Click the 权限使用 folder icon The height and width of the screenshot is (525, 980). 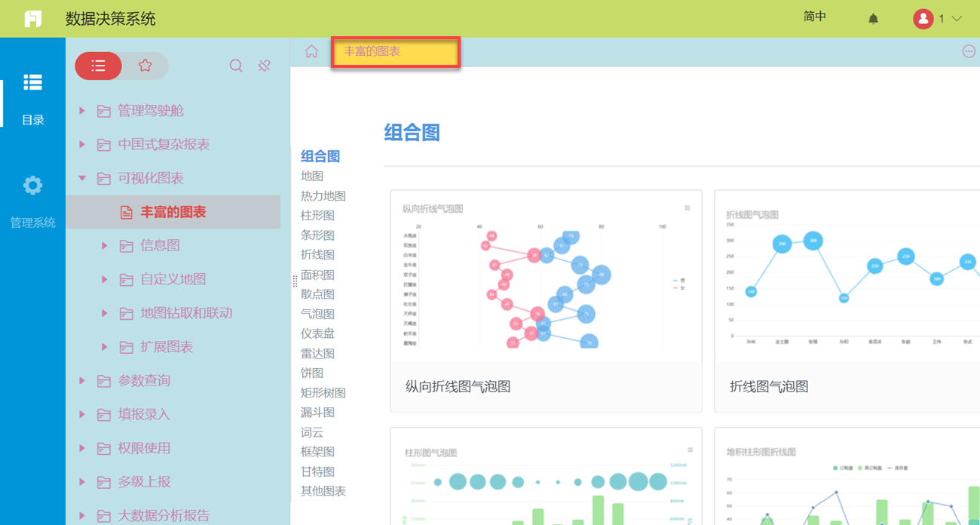[104, 449]
